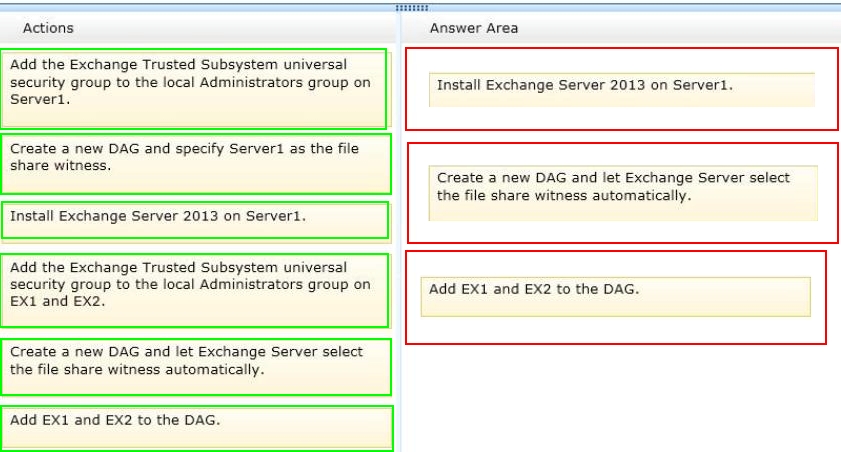Screen dimensions: 841x452
Task: Select 'Create a new DAG and specify Server1' action
Action: (x=196, y=164)
